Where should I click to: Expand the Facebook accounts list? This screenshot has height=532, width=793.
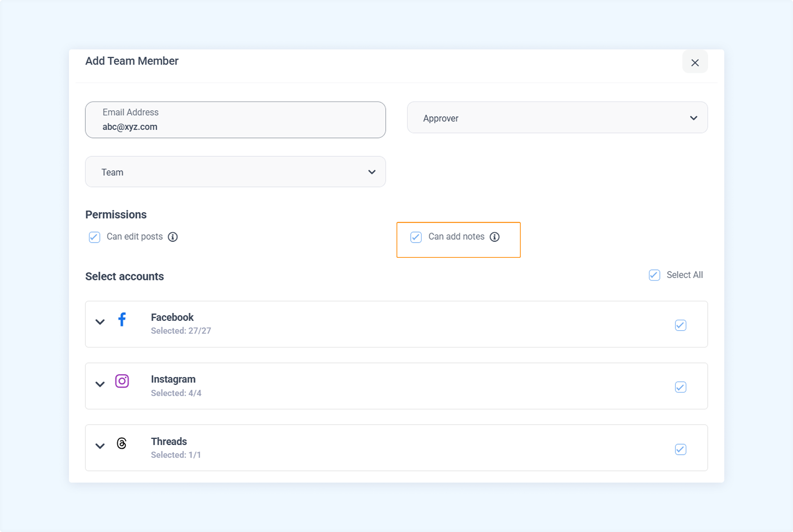click(x=100, y=322)
